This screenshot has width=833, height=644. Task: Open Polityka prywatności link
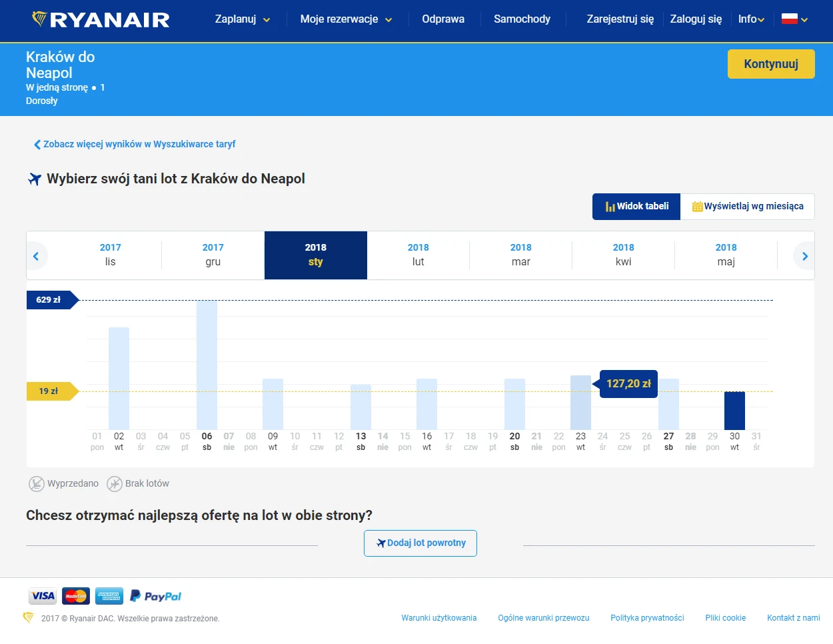click(x=647, y=618)
